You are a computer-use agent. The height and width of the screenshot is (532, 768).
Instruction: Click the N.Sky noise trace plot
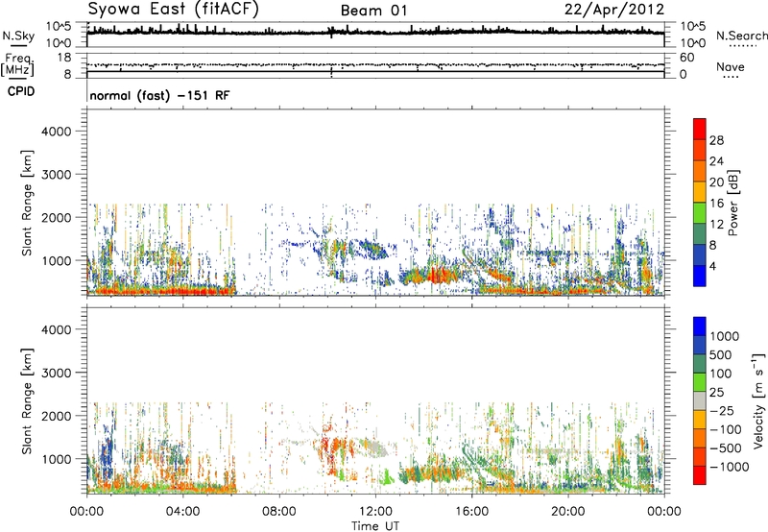pyautogui.click(x=375, y=35)
